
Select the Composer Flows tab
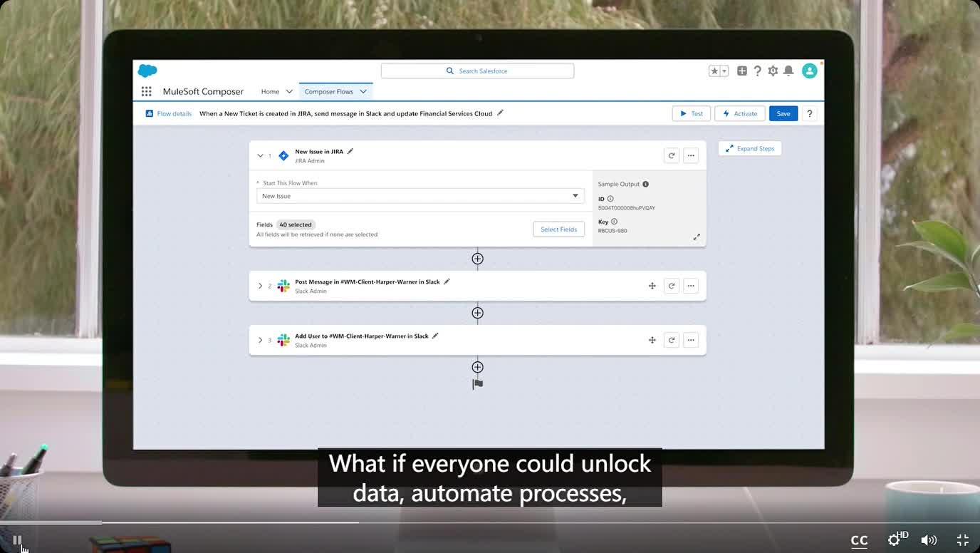point(328,91)
